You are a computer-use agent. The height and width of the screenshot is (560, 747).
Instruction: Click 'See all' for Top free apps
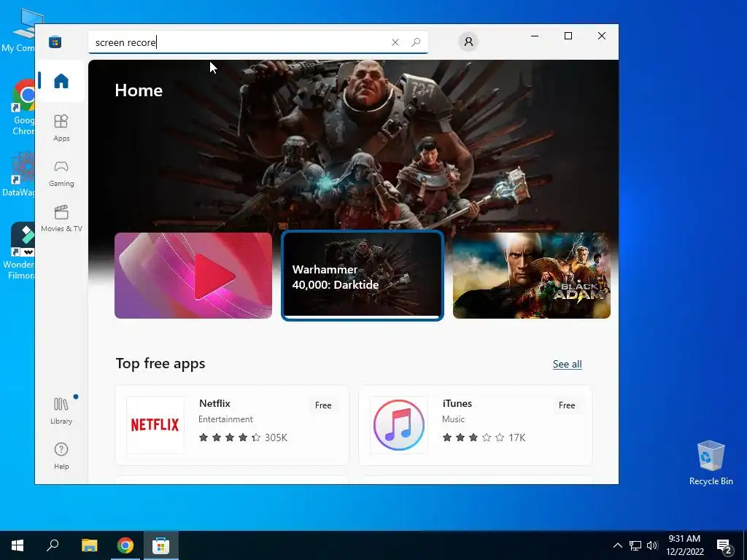pyautogui.click(x=567, y=365)
